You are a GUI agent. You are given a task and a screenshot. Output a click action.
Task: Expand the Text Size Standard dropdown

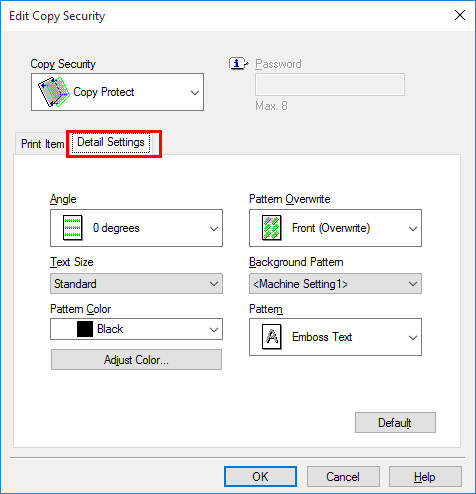coord(214,284)
